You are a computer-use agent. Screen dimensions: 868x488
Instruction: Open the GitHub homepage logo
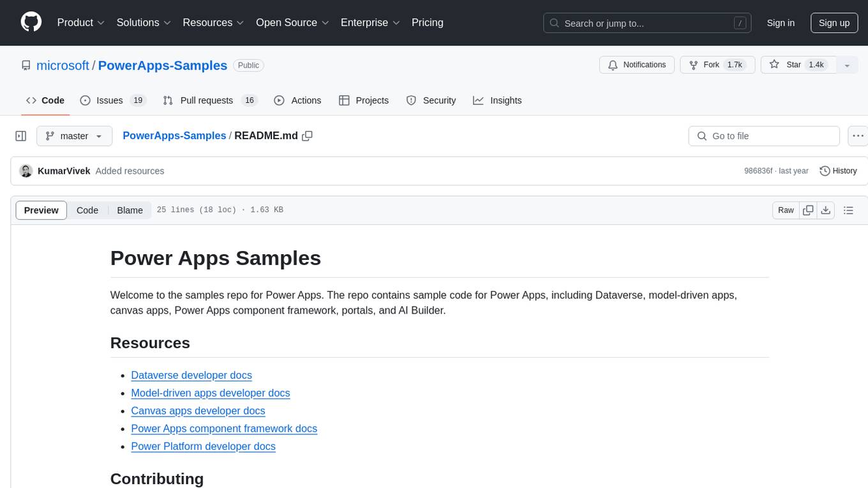tap(31, 22)
